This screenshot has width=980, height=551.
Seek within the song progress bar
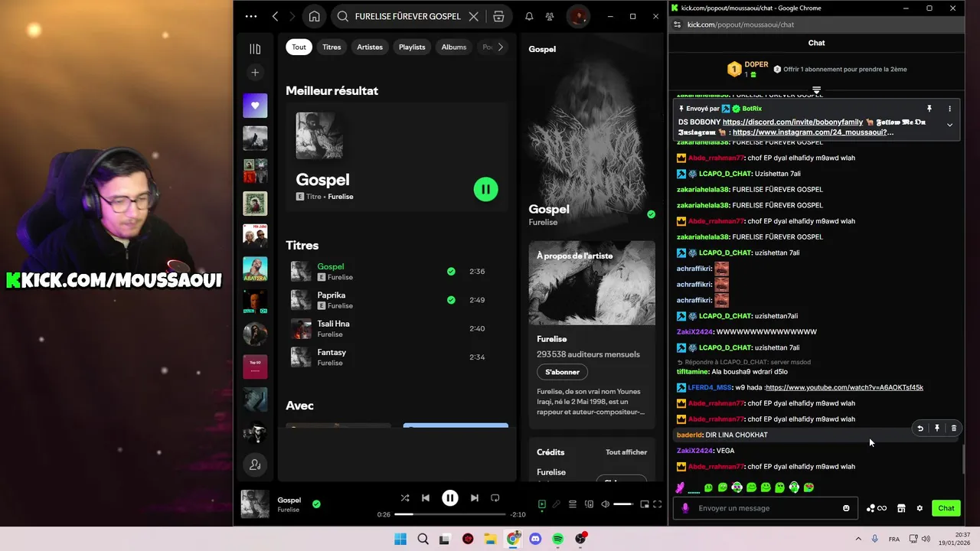pos(450,514)
